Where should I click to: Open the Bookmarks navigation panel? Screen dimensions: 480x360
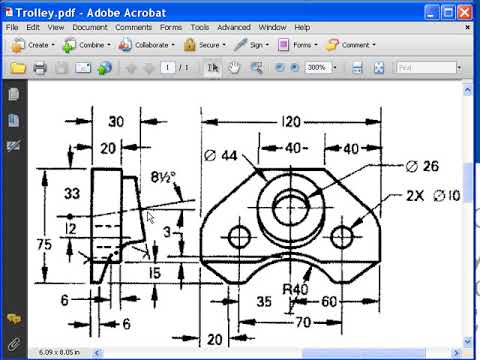click(x=14, y=120)
